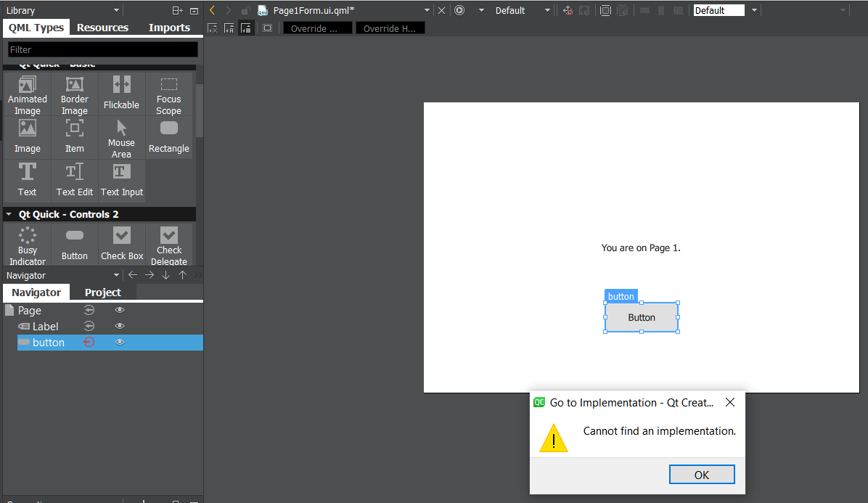The height and width of the screenshot is (503, 868).
Task: Select the Rectangle item in library
Action: pos(168,136)
